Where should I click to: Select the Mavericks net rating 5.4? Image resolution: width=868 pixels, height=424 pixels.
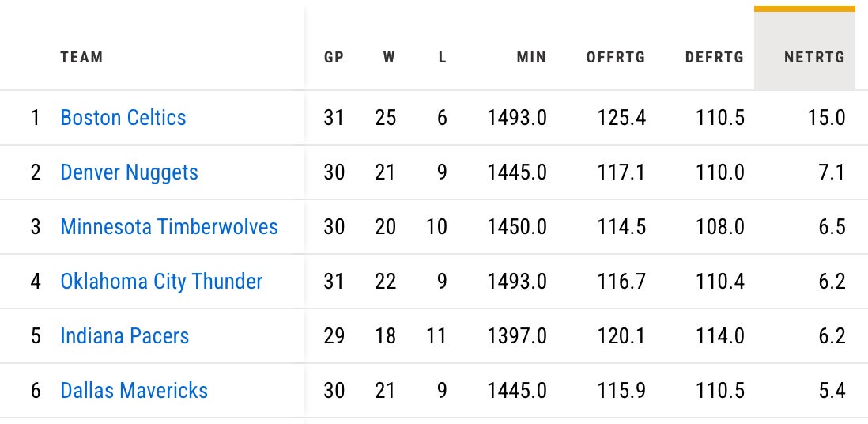832,391
